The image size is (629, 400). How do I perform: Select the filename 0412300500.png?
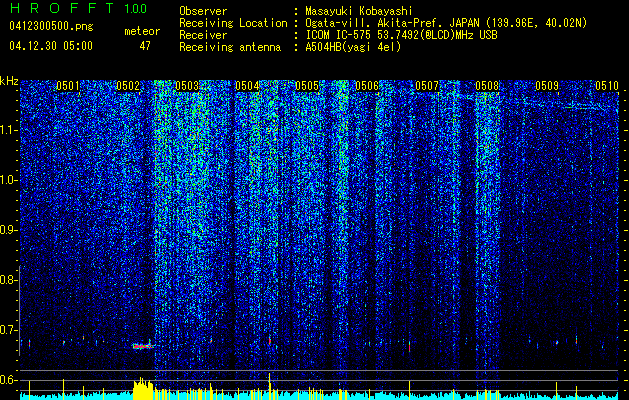pyautogui.click(x=51, y=26)
